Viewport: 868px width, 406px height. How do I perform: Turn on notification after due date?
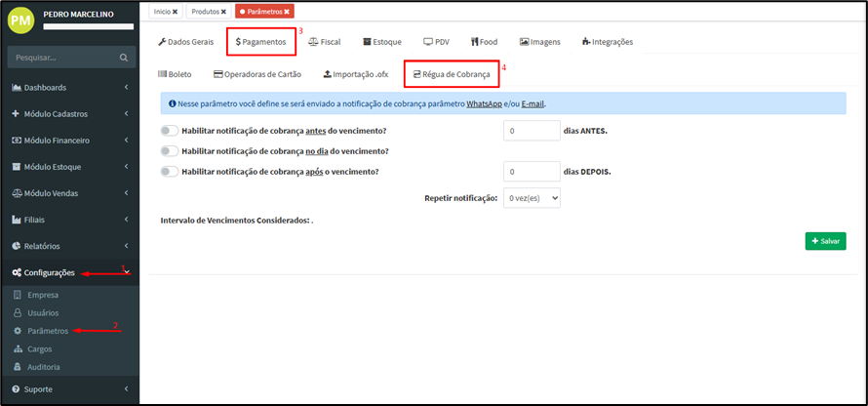170,172
